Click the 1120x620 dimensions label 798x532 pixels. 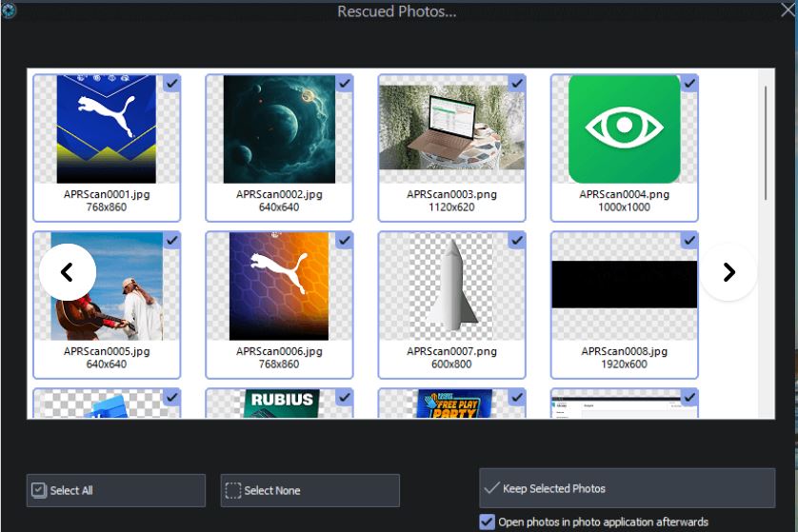point(451,207)
